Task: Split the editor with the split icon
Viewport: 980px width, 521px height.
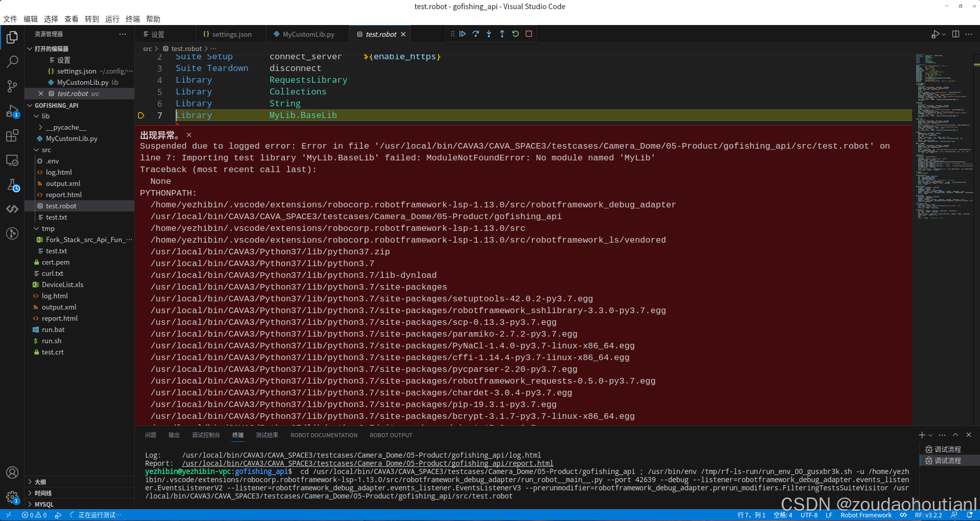Action: pos(955,34)
